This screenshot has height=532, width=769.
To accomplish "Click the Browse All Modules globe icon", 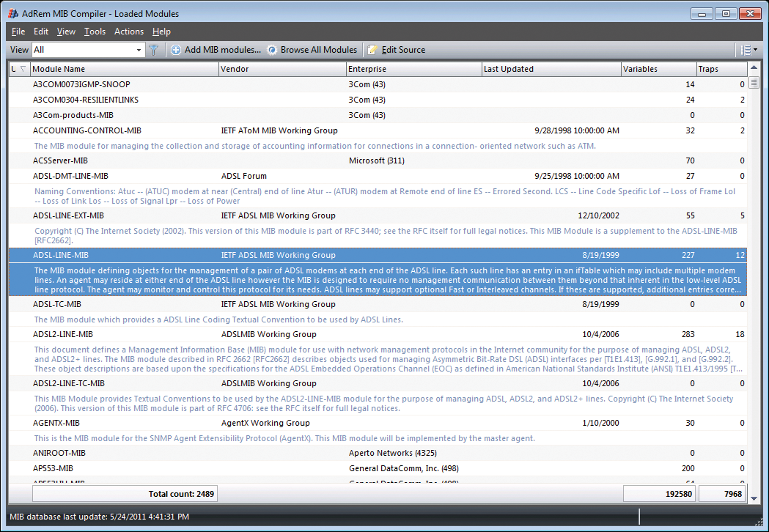I will (272, 50).
